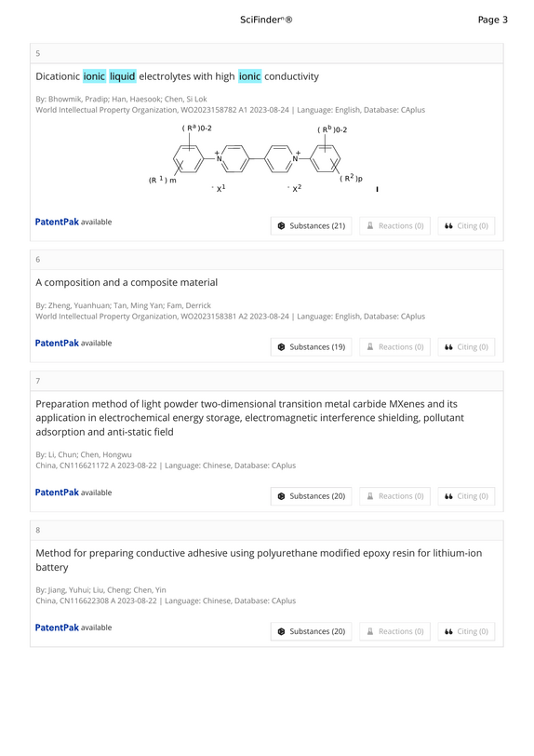Screen dimensions: 534x756
Task: Click Substances (21) hexagon icon for result 5
Action: [x=282, y=225]
